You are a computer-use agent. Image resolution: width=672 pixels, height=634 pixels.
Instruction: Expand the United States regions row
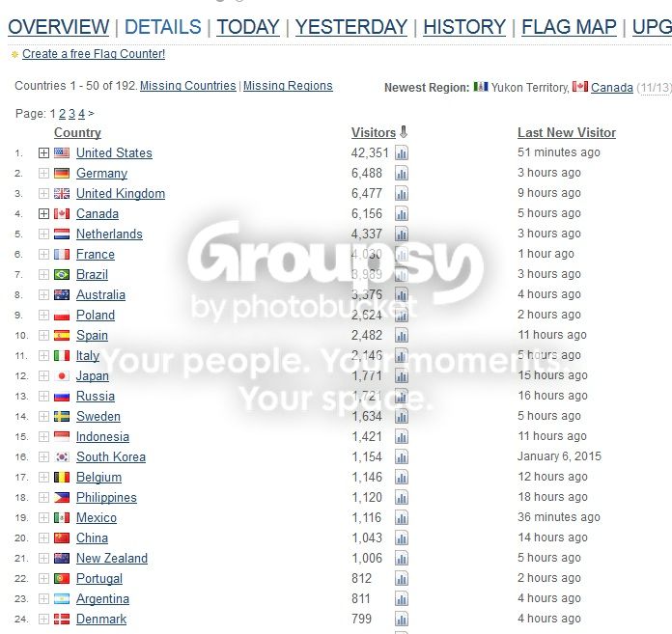tap(43, 152)
